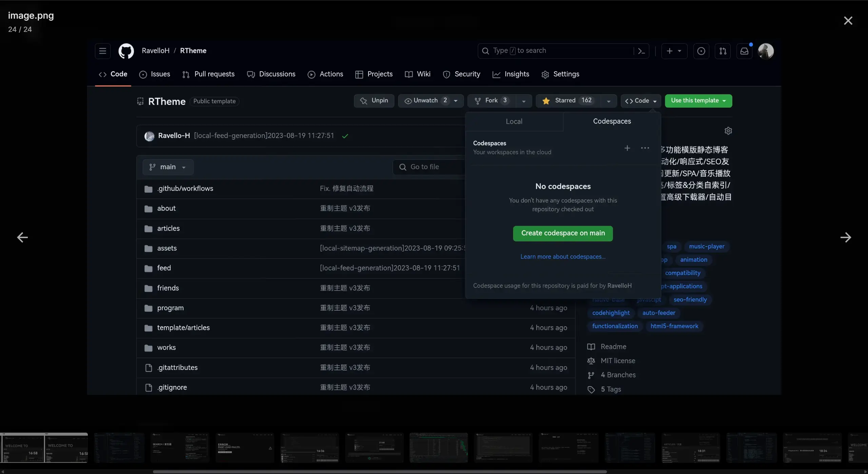Open the codespaces three-dot options menu
This screenshot has height=474, width=868.
pos(645,148)
